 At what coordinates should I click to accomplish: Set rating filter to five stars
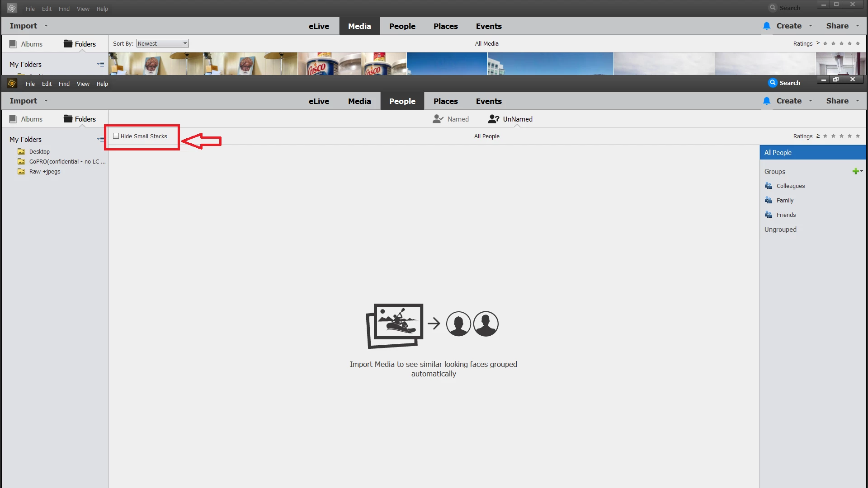tap(858, 136)
